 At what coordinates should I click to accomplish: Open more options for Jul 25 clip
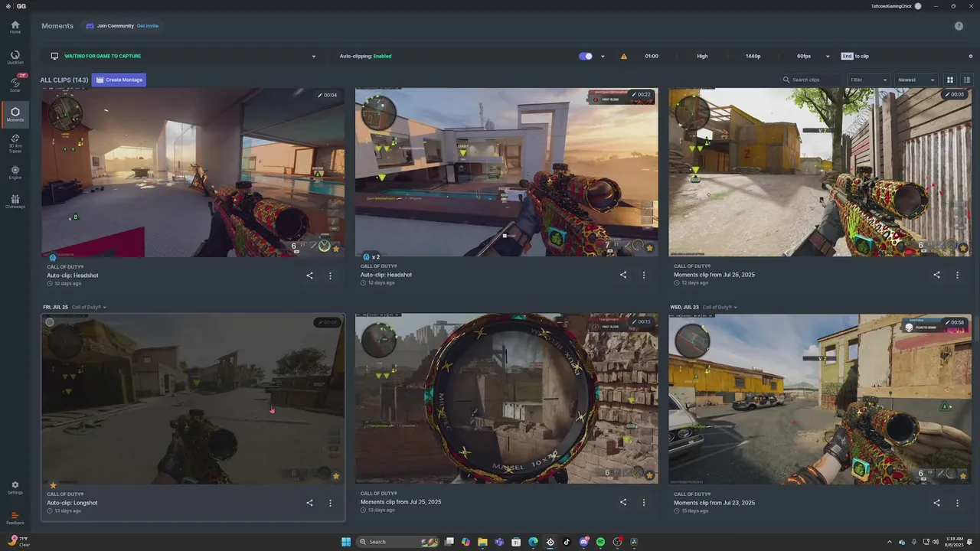click(643, 502)
